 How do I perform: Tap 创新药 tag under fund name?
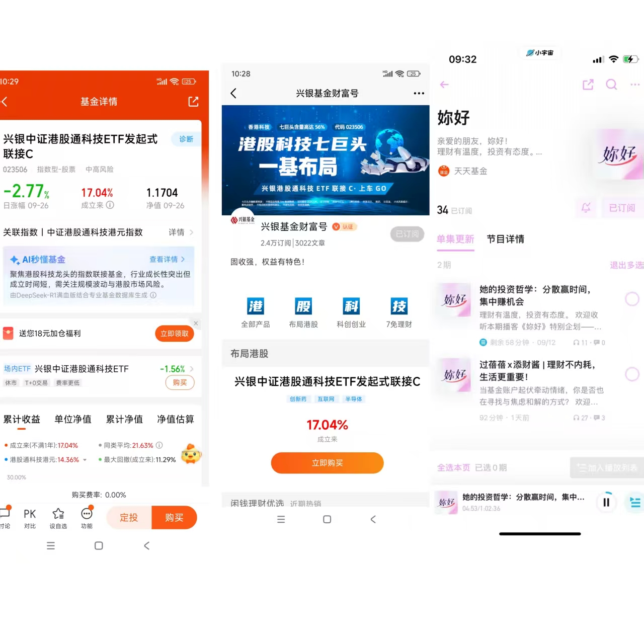[298, 399]
